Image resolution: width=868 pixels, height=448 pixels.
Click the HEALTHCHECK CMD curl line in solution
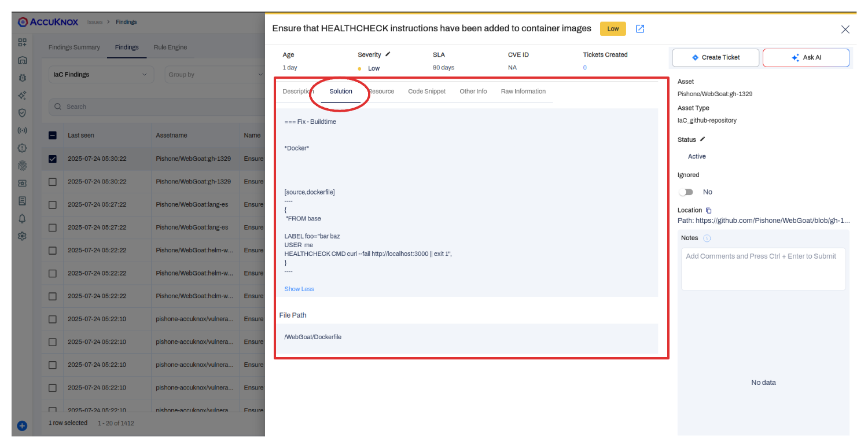[368, 254]
